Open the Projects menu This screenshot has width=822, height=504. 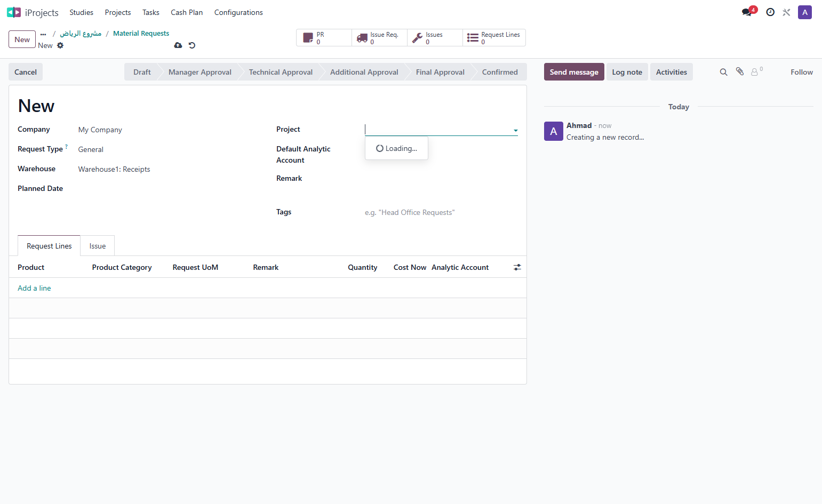(x=118, y=12)
